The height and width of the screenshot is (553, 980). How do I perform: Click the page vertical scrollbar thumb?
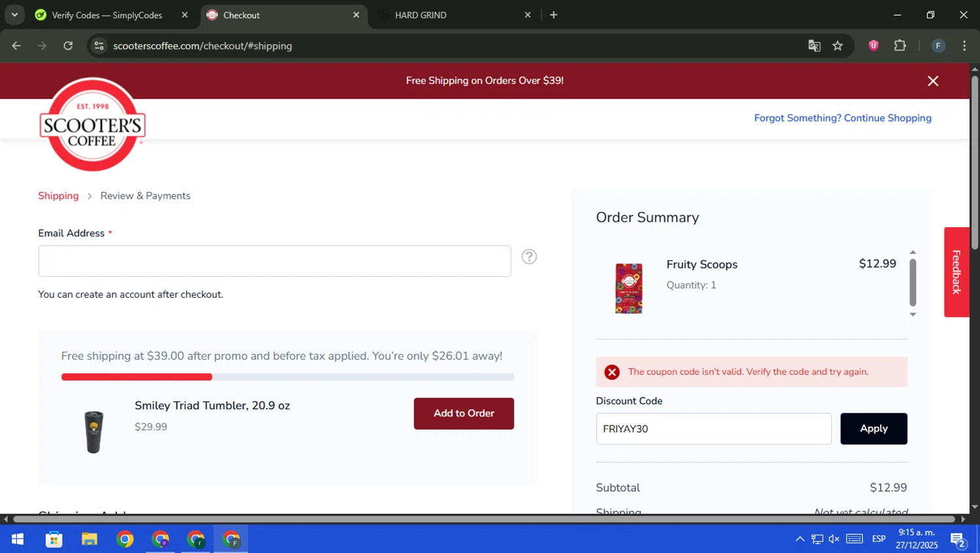coord(975,162)
